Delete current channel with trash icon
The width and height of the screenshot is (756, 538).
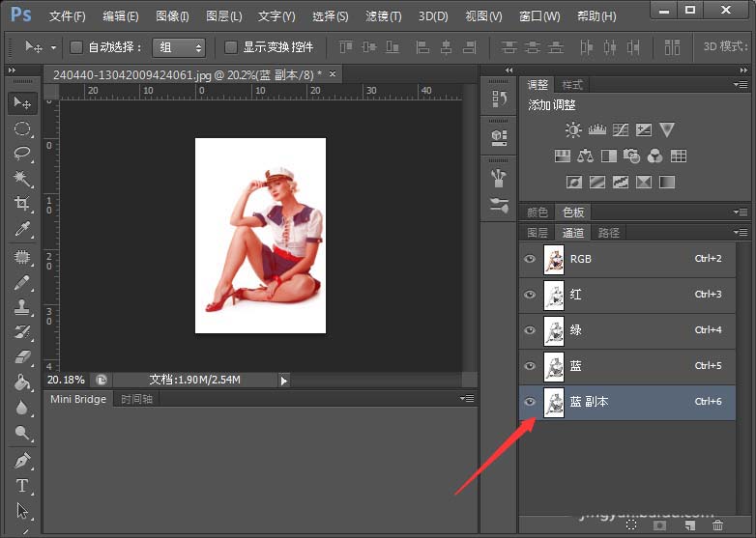coord(718,525)
